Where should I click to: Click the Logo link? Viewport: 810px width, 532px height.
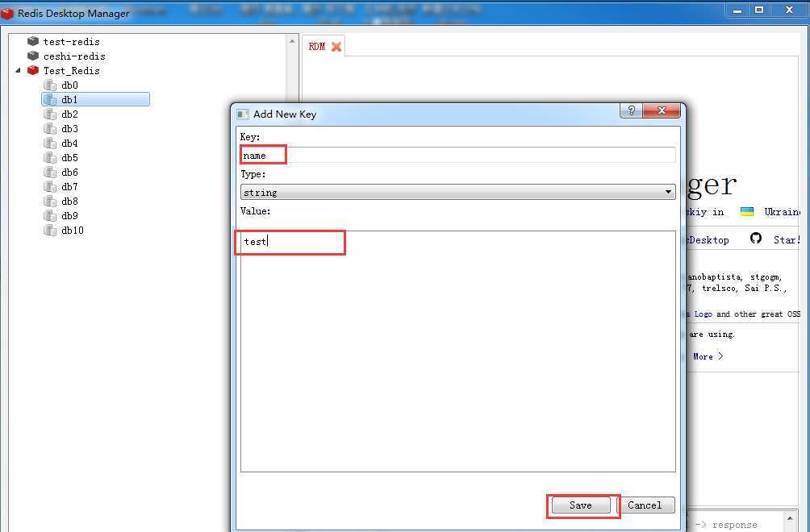tap(703, 314)
